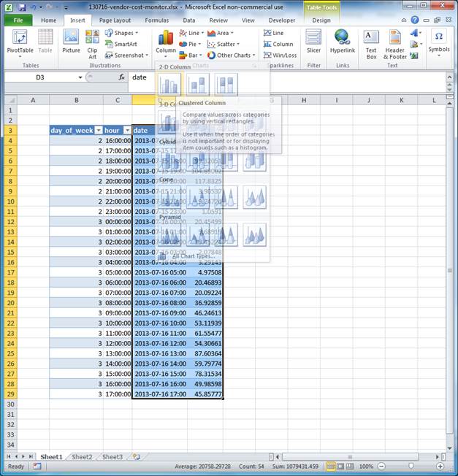Image resolution: width=458 pixels, height=476 pixels.
Task: Click All Chart Types option
Action: pyautogui.click(x=193, y=256)
